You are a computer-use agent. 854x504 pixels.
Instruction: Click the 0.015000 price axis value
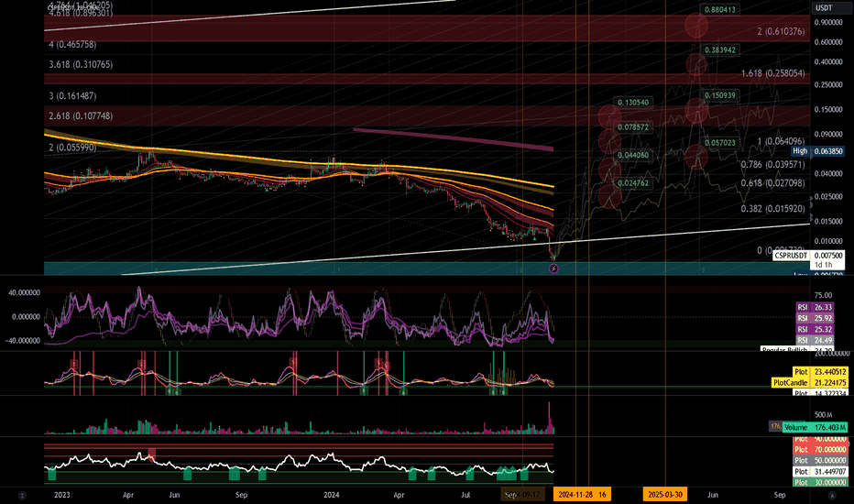(x=828, y=221)
